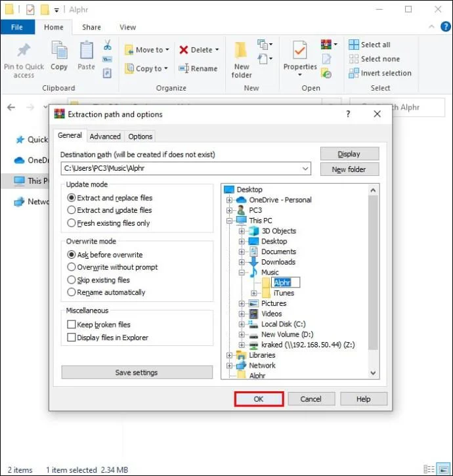Image resolution: width=453 pixels, height=476 pixels.
Task: Expand the PC3 tree node
Action: pos(229,210)
